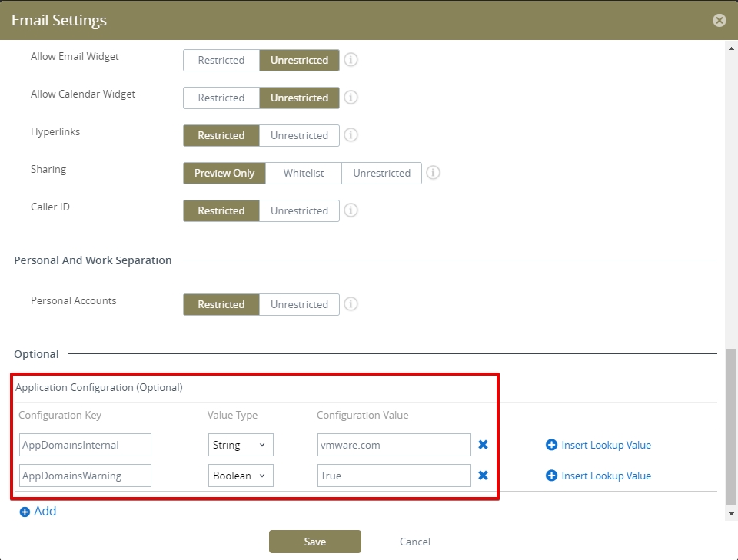Close the Email Settings dialog
This screenshot has height=560, width=738.
[719, 21]
